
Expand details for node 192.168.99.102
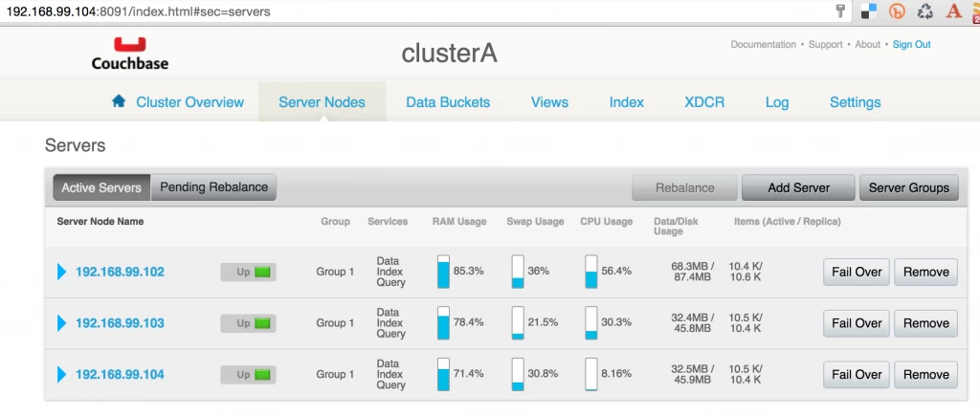[61, 272]
